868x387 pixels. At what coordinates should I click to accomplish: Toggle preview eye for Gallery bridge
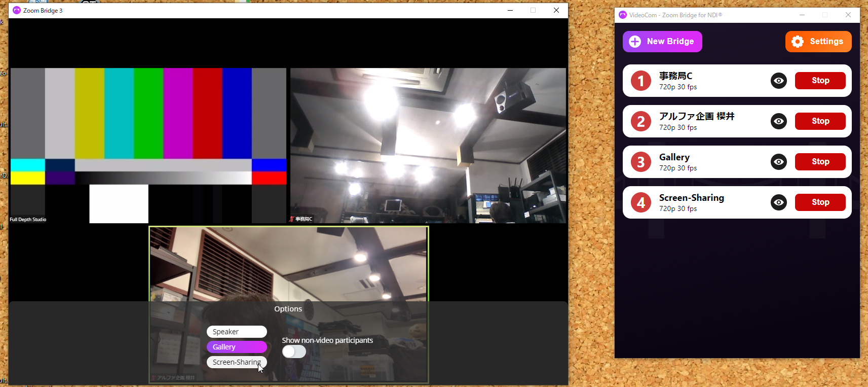(x=779, y=162)
